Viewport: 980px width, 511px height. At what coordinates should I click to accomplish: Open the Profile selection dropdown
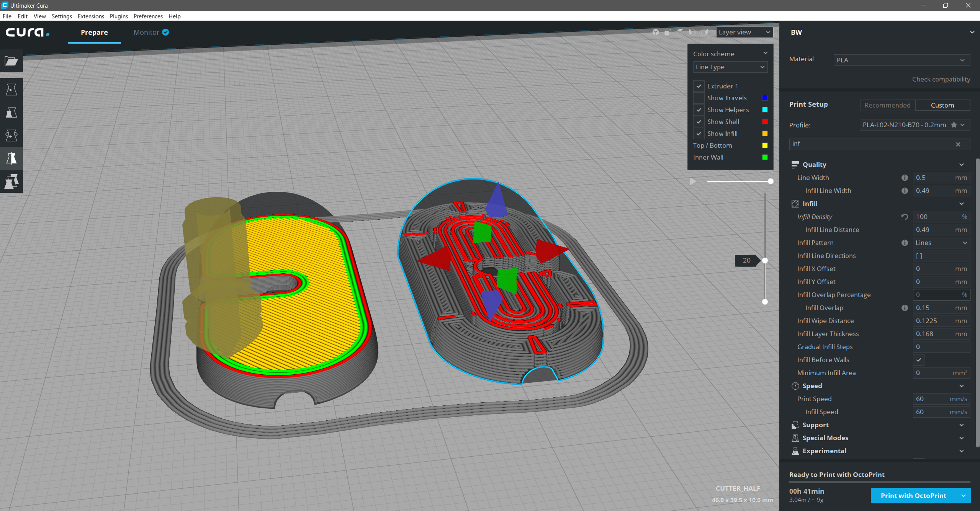(x=915, y=125)
